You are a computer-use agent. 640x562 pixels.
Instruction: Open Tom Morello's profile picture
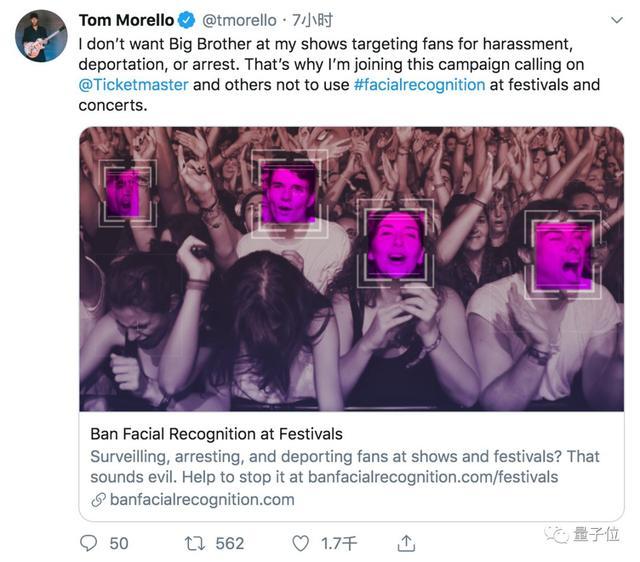pyautogui.click(x=41, y=37)
